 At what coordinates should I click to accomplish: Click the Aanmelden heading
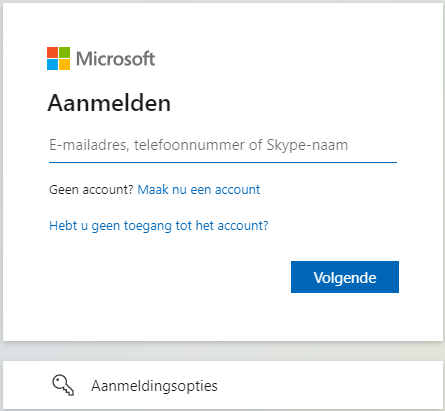click(109, 103)
